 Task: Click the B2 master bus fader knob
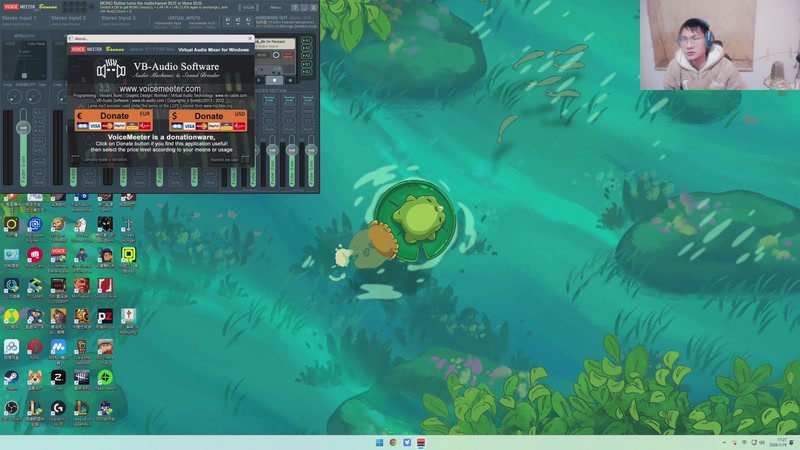click(x=311, y=150)
